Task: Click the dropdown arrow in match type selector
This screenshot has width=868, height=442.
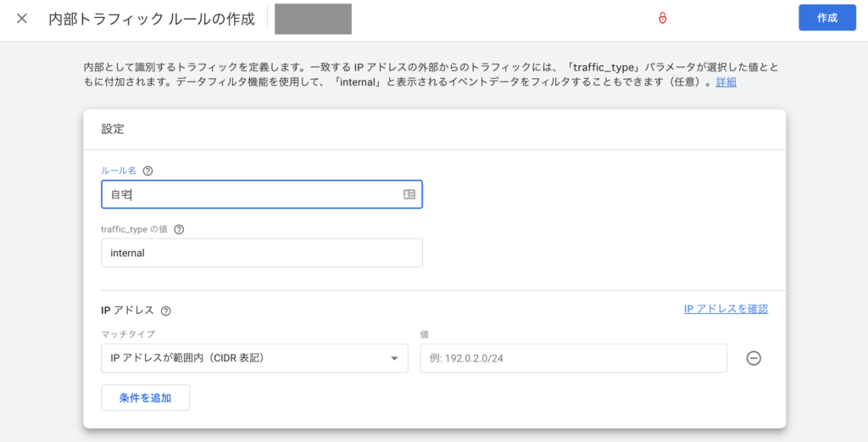Action: 394,359
